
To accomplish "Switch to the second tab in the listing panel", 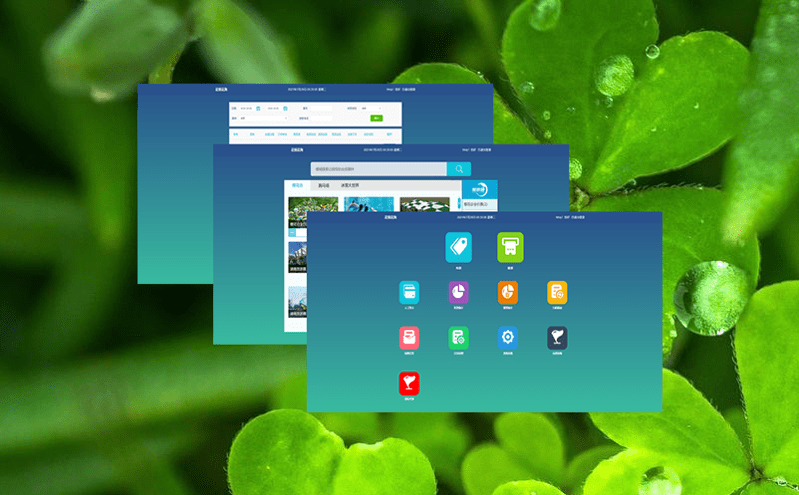I will pyautogui.click(x=323, y=185).
